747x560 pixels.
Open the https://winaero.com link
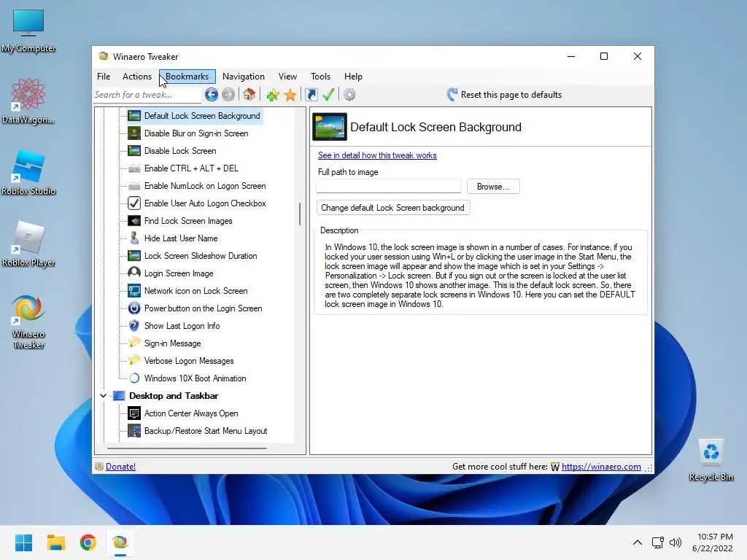tap(601, 467)
